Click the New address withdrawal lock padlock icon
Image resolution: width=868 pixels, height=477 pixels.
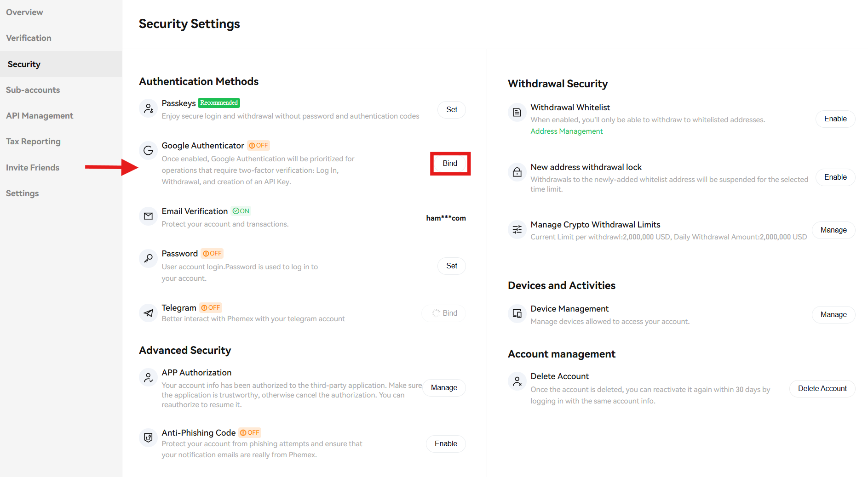(x=517, y=172)
